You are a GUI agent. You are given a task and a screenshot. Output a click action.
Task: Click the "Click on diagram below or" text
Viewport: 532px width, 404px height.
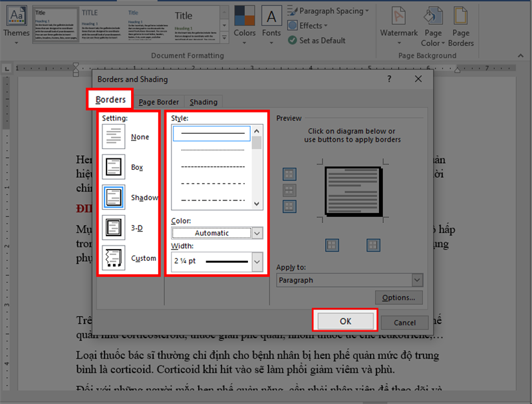[352, 131]
